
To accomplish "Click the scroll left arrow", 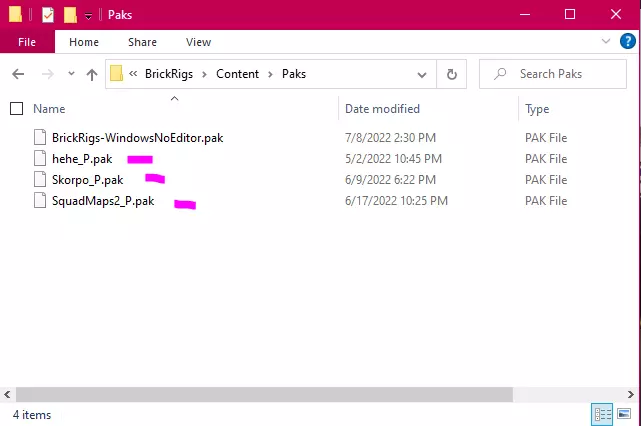I will [x=7, y=395].
